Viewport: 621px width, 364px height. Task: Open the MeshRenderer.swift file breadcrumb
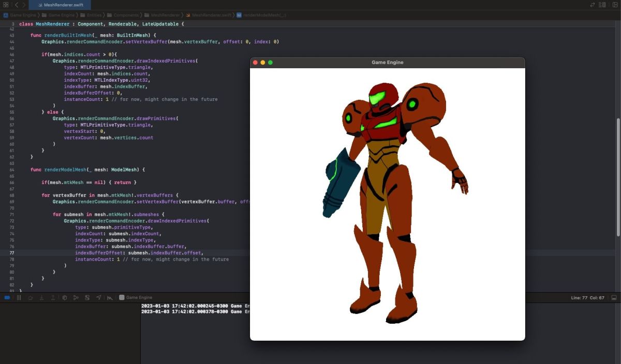(x=208, y=15)
